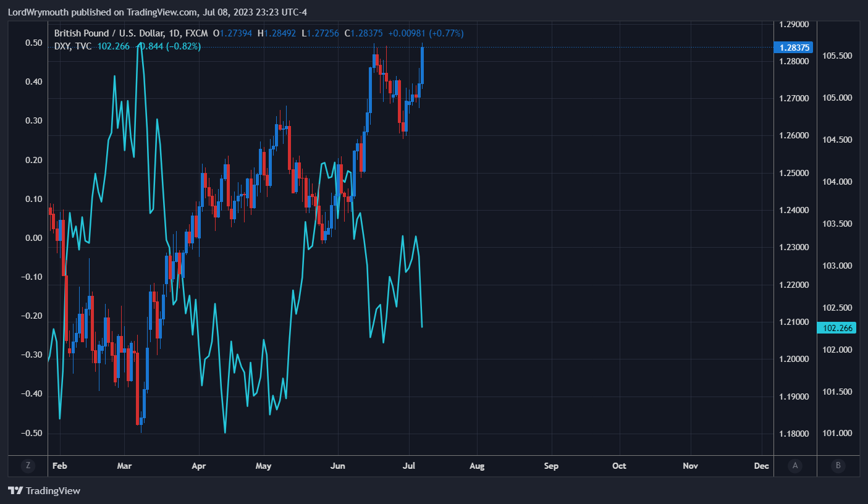Click the 1.18000 price scale value
The width and height of the screenshot is (868, 504).
[794, 434]
